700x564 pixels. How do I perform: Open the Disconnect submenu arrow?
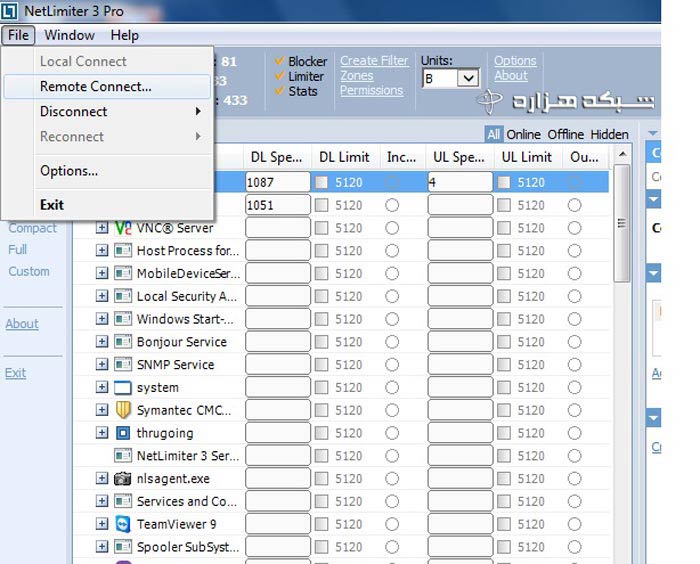point(198,111)
